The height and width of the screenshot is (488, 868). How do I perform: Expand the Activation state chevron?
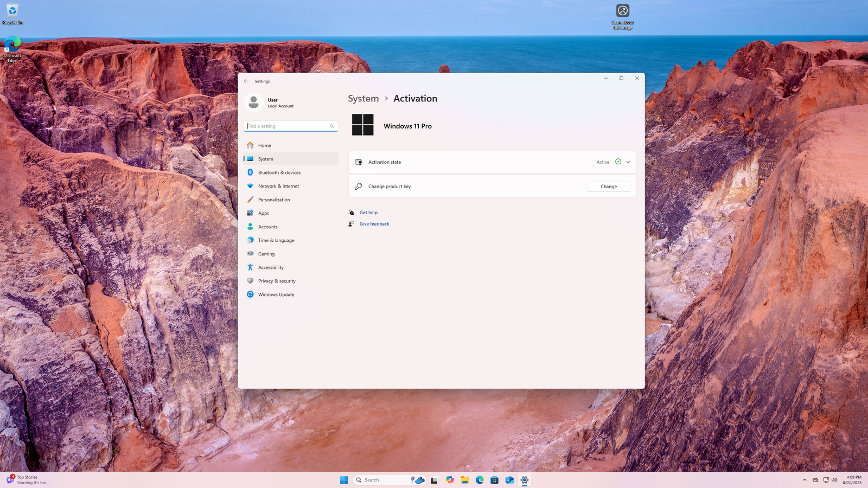coord(628,162)
